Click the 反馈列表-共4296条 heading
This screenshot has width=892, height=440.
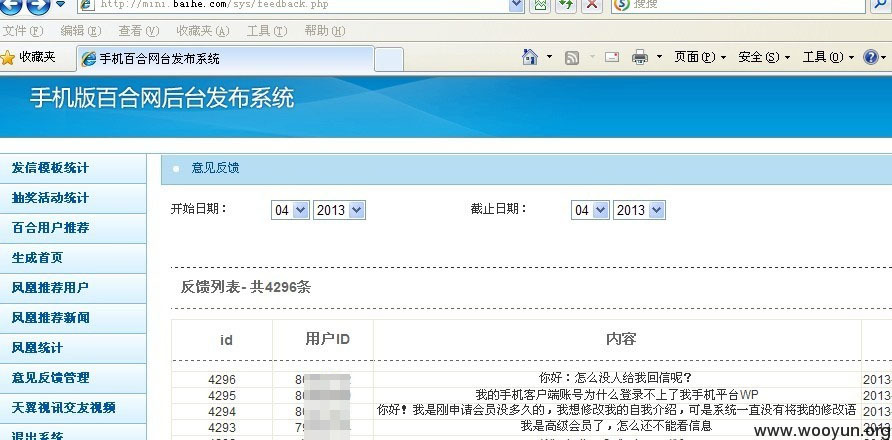click(x=246, y=287)
